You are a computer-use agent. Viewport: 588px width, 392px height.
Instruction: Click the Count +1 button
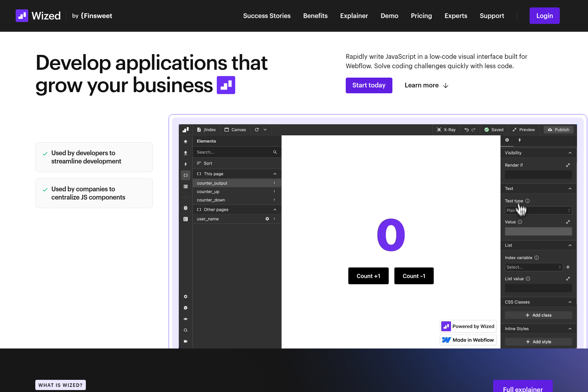pyautogui.click(x=368, y=276)
